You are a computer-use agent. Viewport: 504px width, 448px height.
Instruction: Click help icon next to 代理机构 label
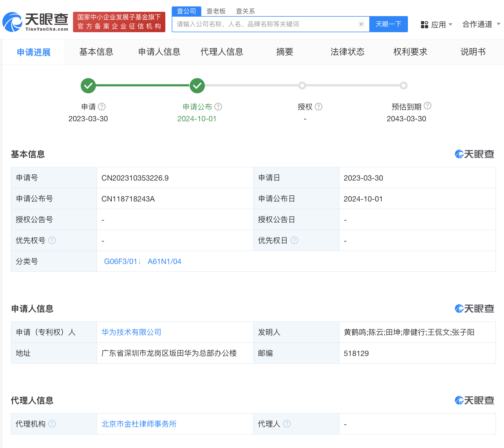(53, 424)
